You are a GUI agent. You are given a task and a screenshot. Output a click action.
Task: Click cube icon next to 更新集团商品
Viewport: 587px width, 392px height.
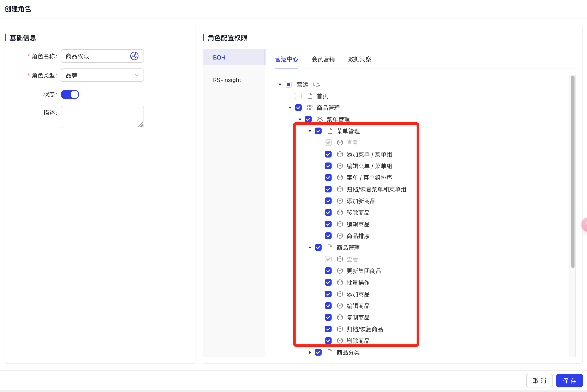pyautogui.click(x=340, y=271)
